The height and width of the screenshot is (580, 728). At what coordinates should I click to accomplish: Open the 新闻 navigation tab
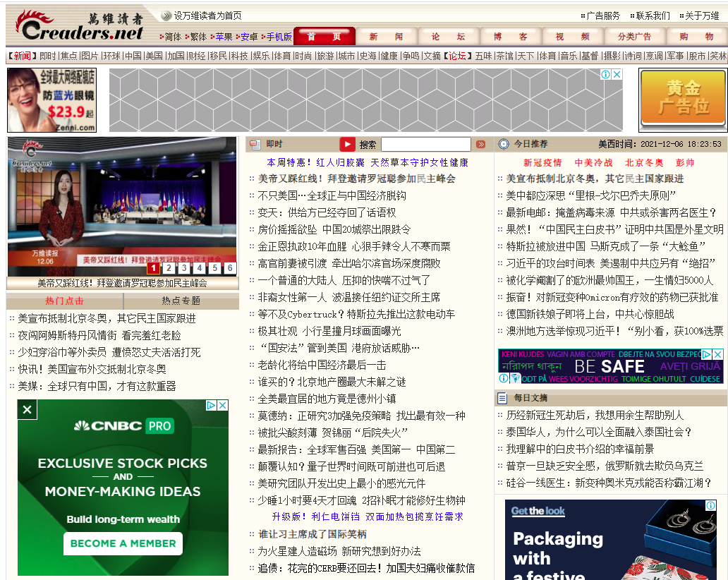tap(387, 36)
